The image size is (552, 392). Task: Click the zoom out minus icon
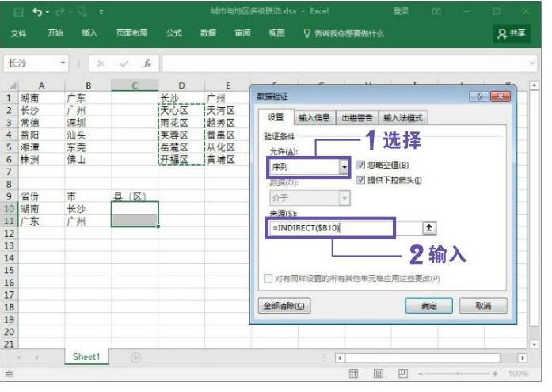coord(421,374)
